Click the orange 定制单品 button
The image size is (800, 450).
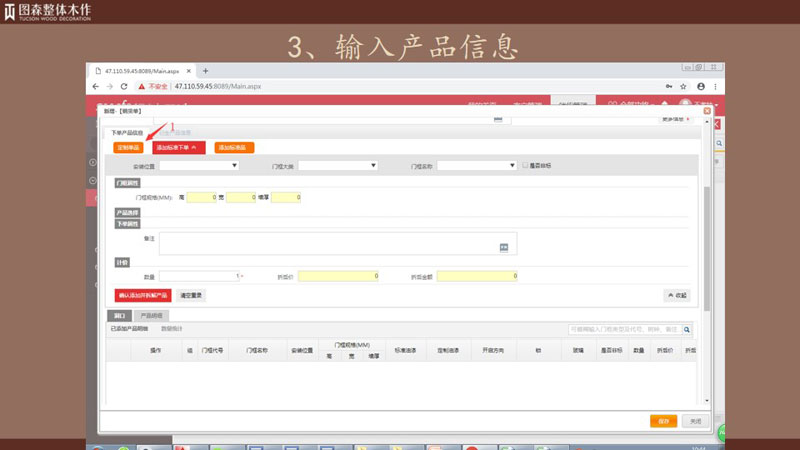tap(127, 147)
